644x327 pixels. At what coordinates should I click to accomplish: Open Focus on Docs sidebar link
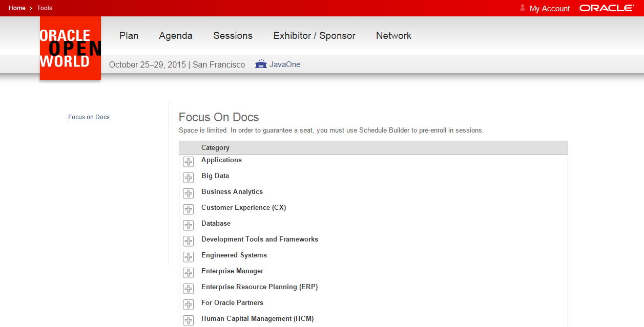(89, 117)
